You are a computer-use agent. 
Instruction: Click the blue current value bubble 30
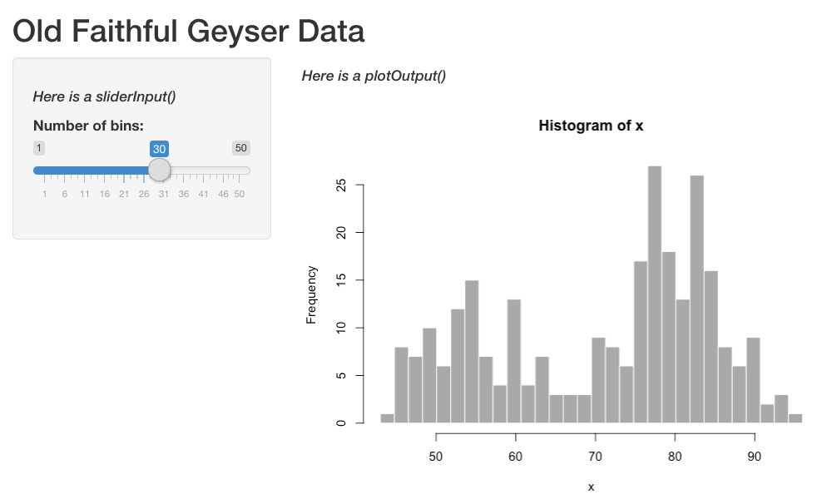[x=159, y=149]
